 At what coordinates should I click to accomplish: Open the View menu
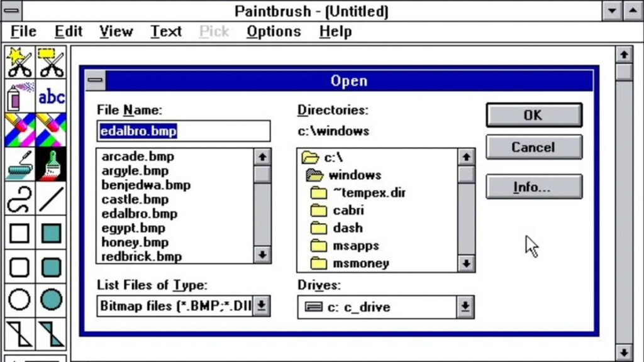coord(116,31)
